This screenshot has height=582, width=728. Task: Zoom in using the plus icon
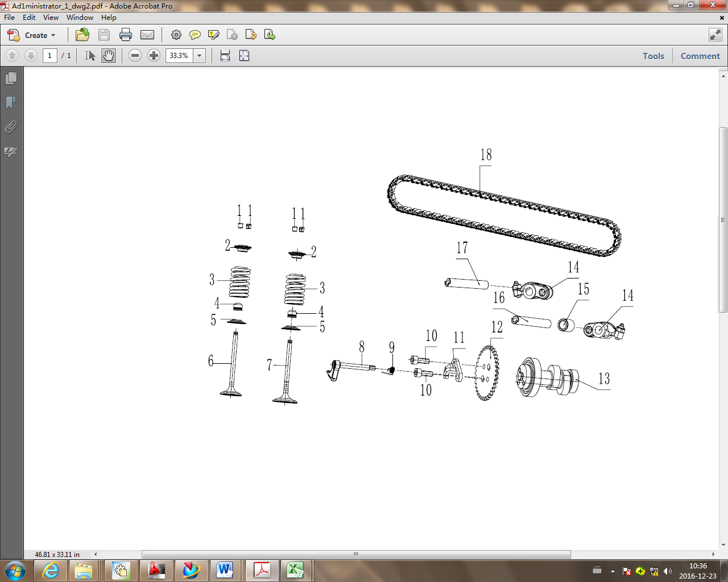(x=154, y=56)
